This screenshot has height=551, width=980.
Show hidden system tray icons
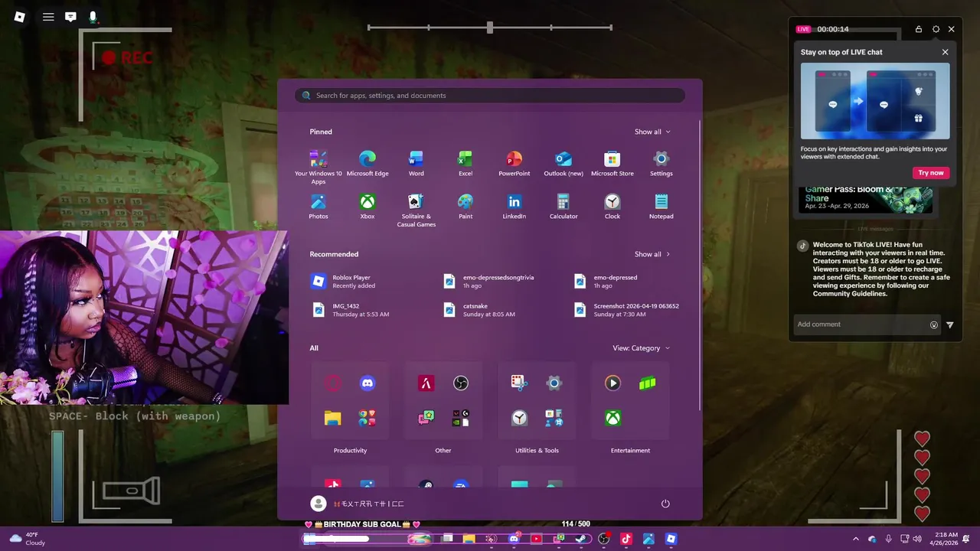(x=856, y=539)
